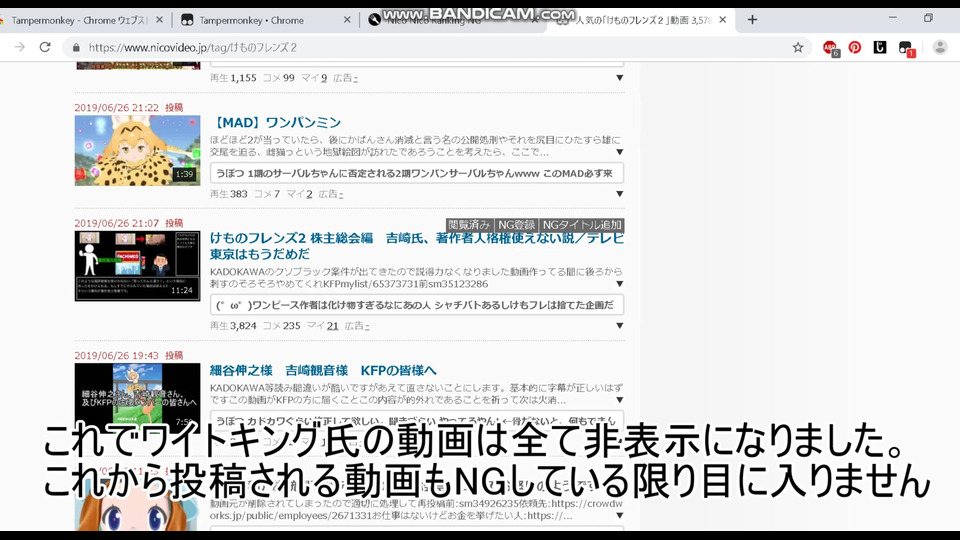Open the 【MAD】ワンパンミン video link
The width and height of the screenshot is (960, 540).
pyautogui.click(x=276, y=122)
